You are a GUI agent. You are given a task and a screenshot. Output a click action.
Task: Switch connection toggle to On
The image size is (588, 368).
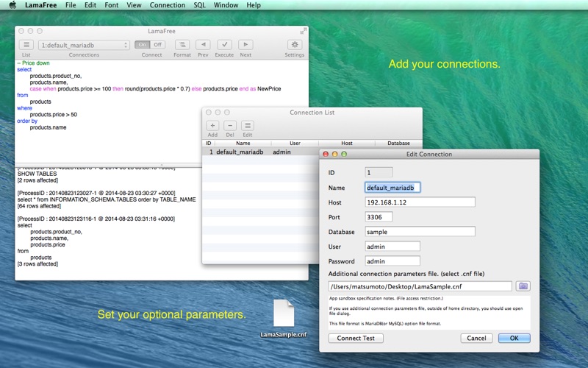[142, 45]
